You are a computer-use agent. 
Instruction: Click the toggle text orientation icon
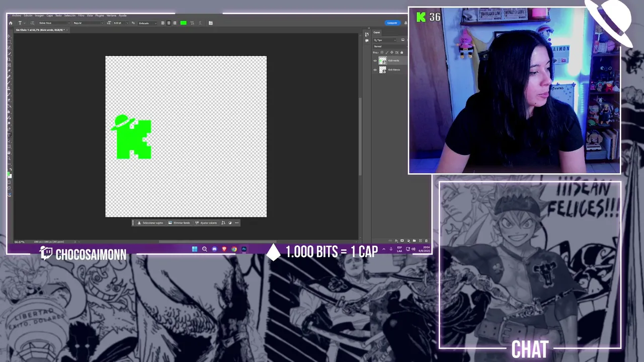tap(32, 23)
